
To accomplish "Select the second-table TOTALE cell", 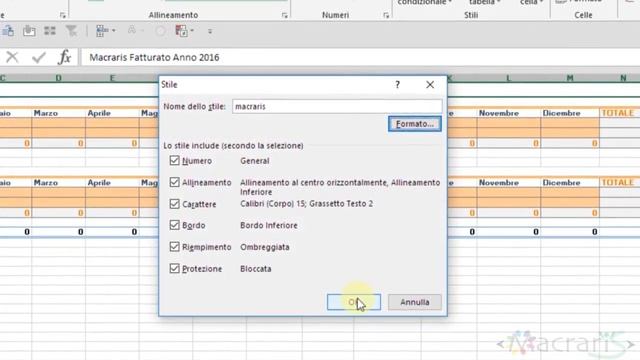I will (x=620, y=182).
